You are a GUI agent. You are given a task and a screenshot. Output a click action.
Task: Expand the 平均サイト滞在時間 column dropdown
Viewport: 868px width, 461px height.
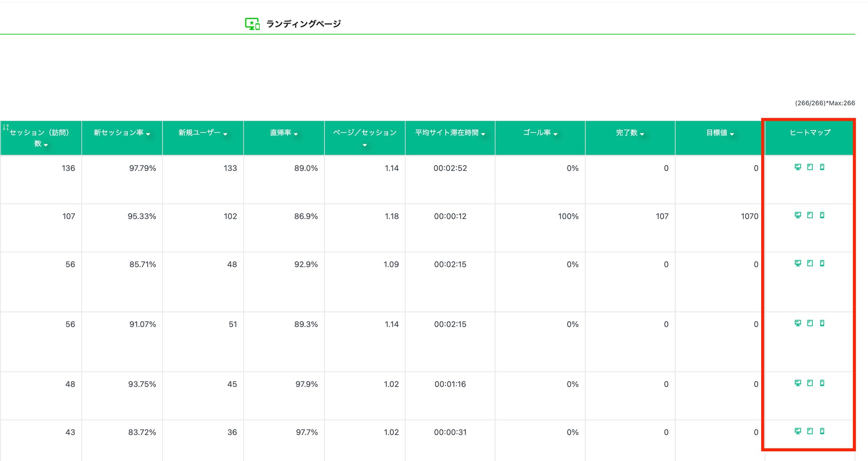coord(483,134)
